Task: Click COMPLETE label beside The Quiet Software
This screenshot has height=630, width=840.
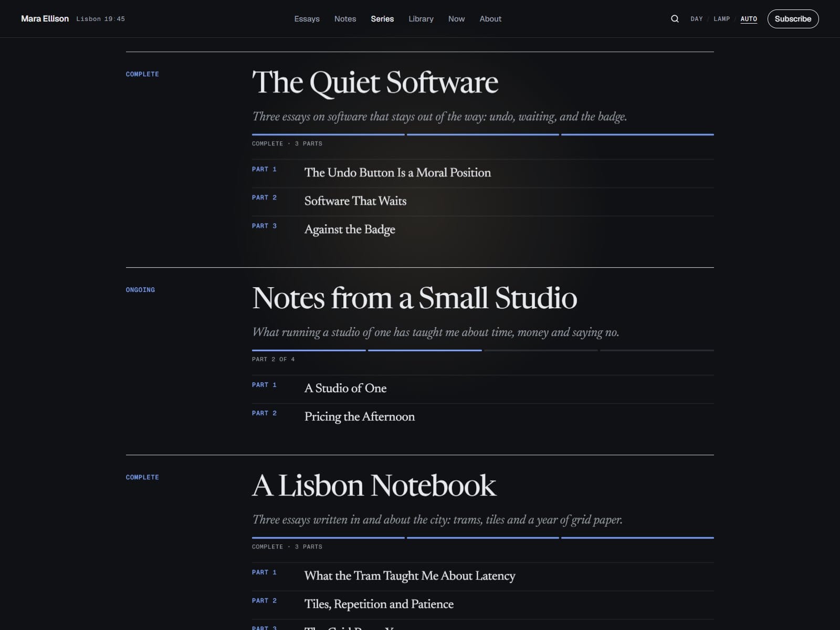Action: (142, 74)
